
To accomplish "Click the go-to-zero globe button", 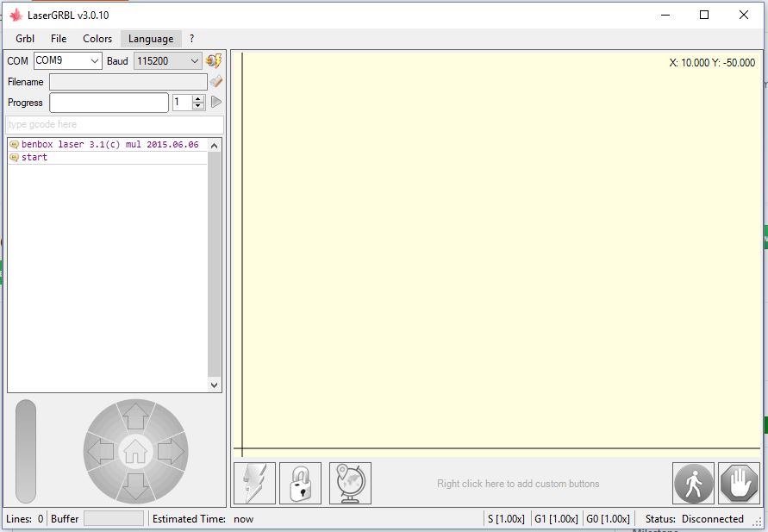I will pos(350,483).
